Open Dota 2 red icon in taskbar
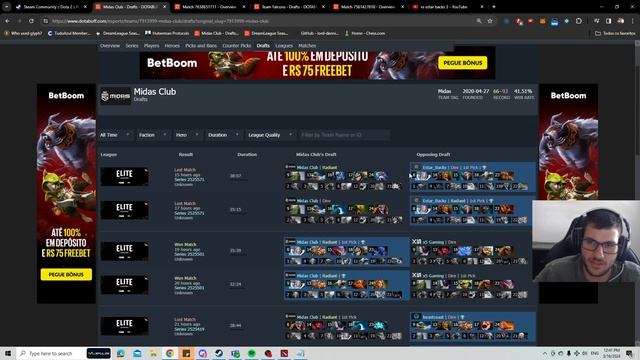640x360 pixels. tap(284, 353)
